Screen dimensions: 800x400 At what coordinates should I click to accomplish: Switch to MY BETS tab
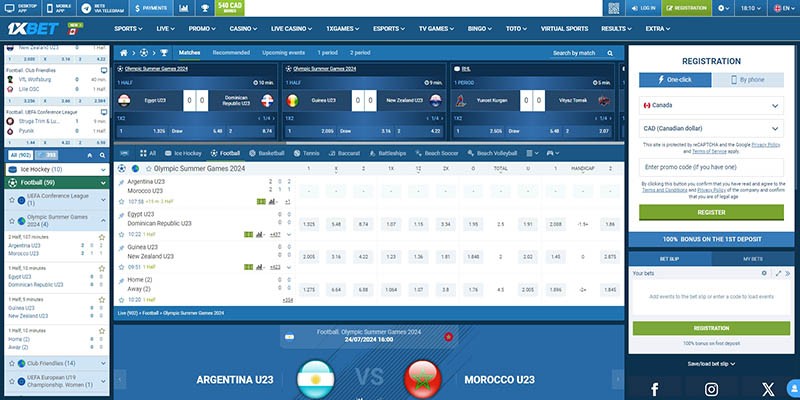pyautogui.click(x=753, y=259)
